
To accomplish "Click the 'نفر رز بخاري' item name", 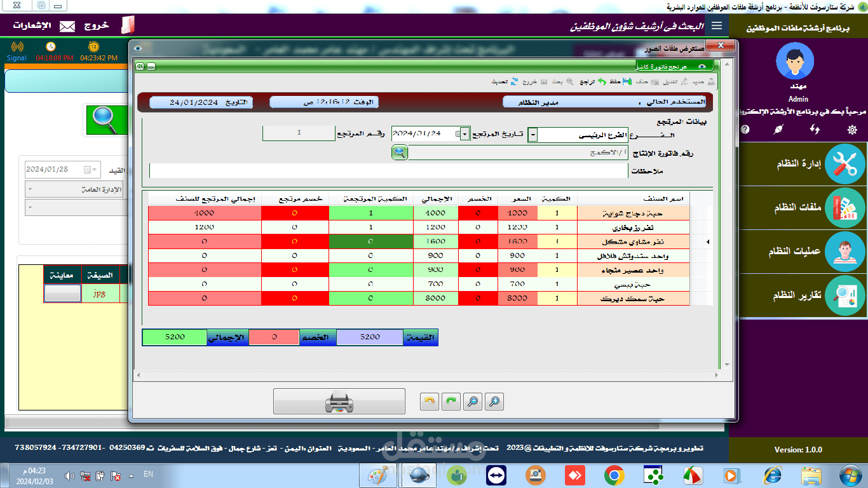I will [x=634, y=227].
